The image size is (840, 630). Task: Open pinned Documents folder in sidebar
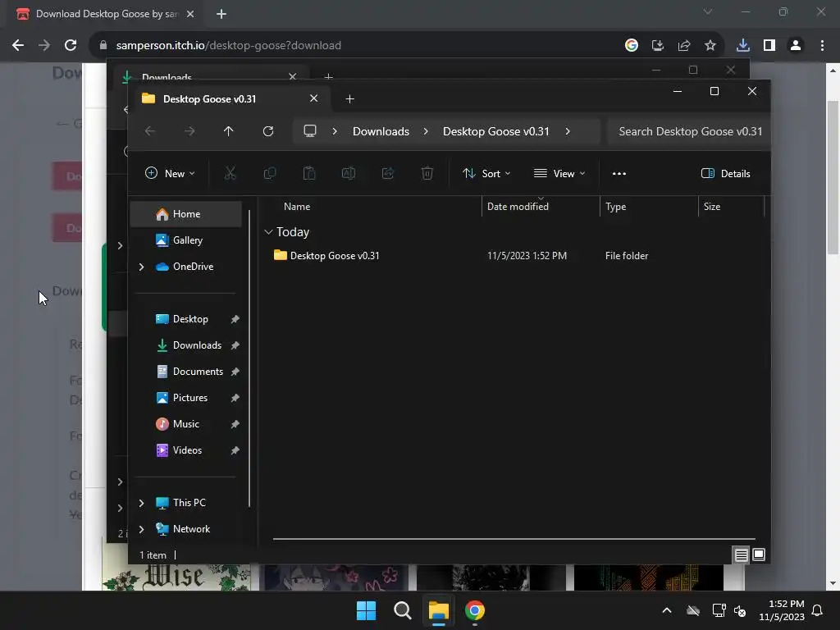pos(186,372)
